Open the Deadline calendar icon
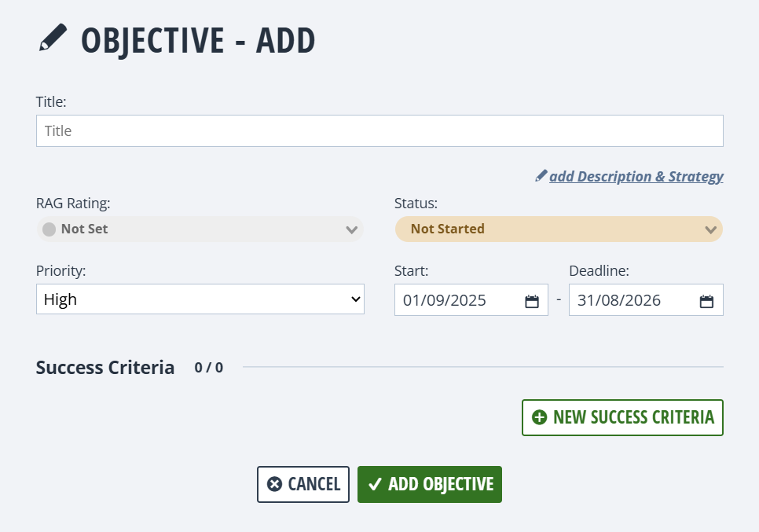 pos(706,301)
